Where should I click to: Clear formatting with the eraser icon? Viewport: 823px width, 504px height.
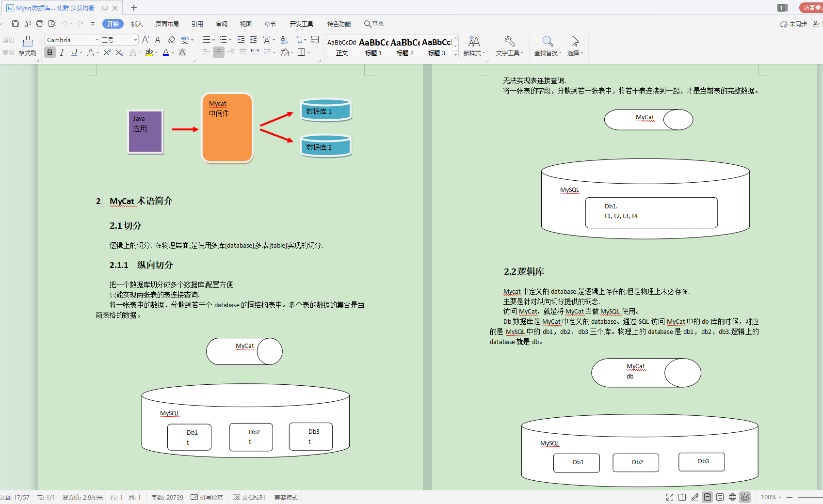(x=171, y=40)
